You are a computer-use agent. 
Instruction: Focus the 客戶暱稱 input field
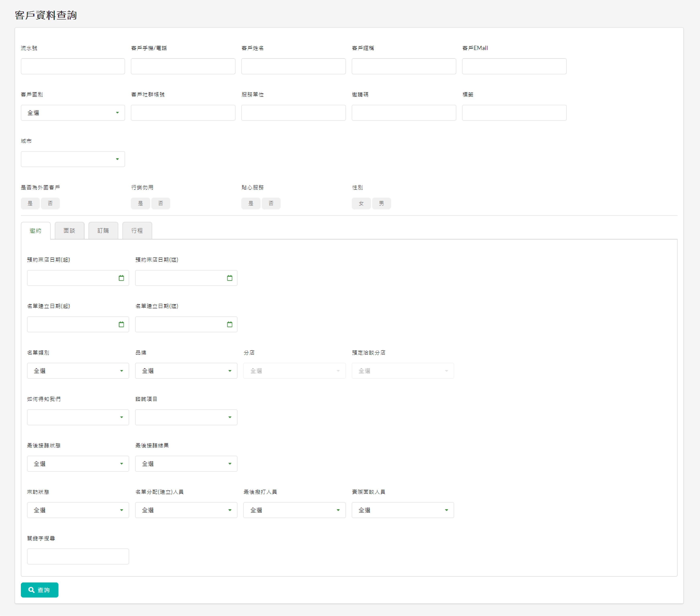click(404, 66)
